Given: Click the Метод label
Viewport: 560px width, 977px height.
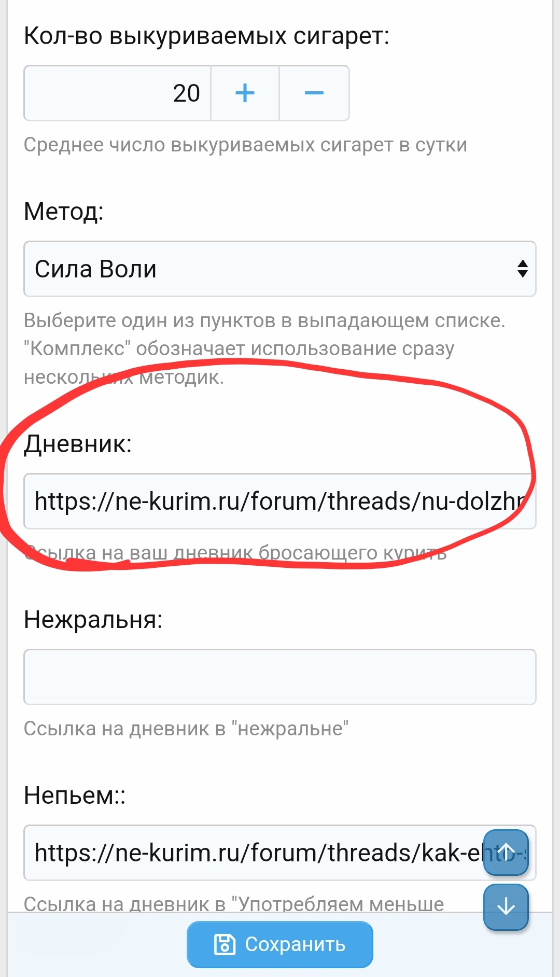Looking at the screenshot, I should point(64,212).
